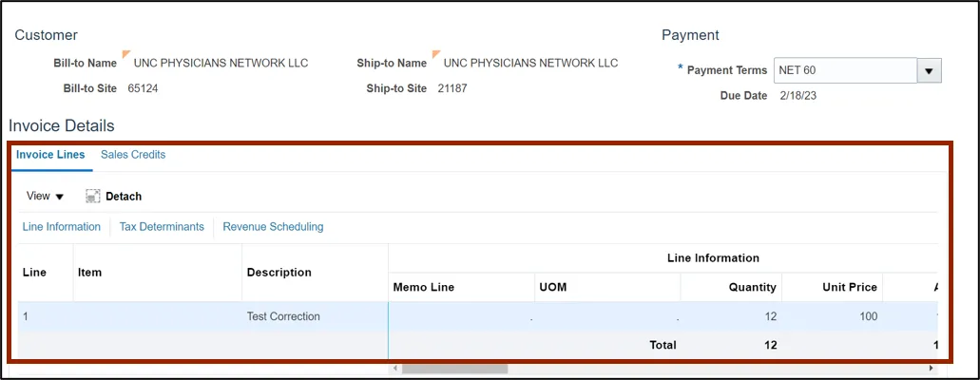Screen dimensions: 980x380
Task: Click the NET 60 payment terms field
Action: pyautogui.click(x=845, y=70)
